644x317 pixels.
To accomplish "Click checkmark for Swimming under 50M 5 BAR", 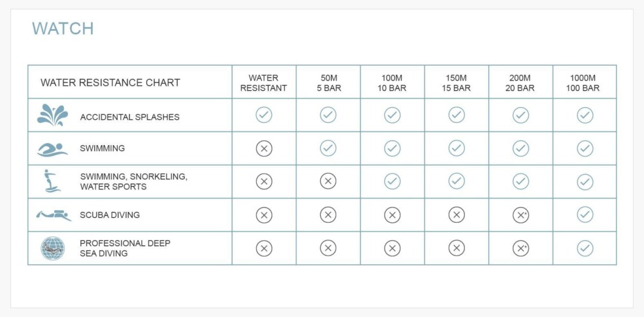I will tap(328, 149).
